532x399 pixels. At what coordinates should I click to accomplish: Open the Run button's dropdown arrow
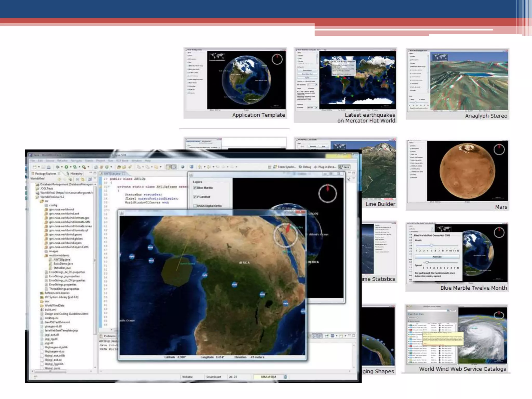(71, 167)
